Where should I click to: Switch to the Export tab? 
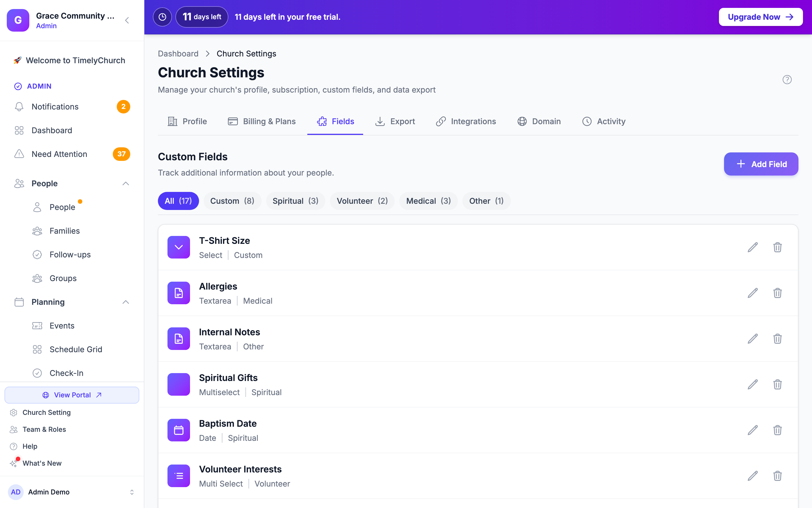395,121
